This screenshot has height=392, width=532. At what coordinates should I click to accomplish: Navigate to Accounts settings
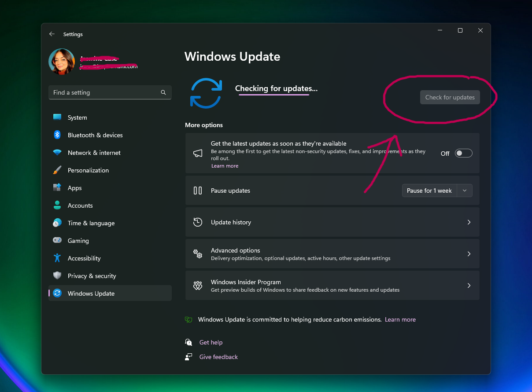pyautogui.click(x=110, y=205)
